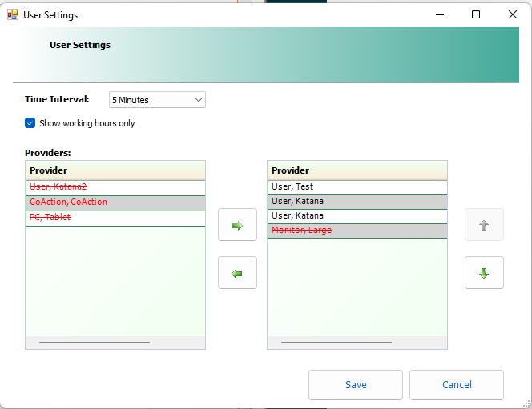Image resolution: width=532 pixels, height=409 pixels.
Task: Select the highlighted User, Katana row
Action: [357, 202]
